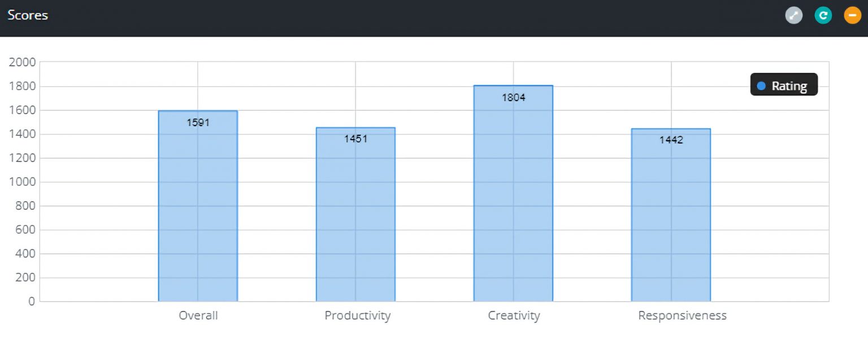This screenshot has width=868, height=337.
Task: Collapse the Scores panel with minus icon
Action: [853, 15]
